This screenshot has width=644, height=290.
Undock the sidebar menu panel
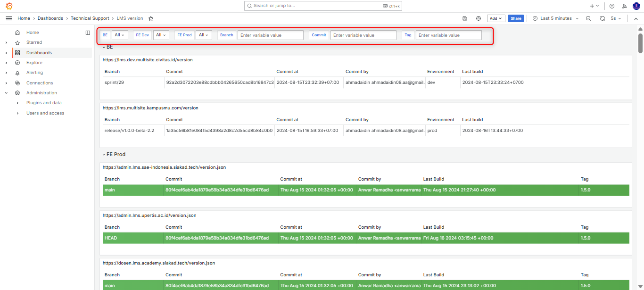[x=88, y=33]
